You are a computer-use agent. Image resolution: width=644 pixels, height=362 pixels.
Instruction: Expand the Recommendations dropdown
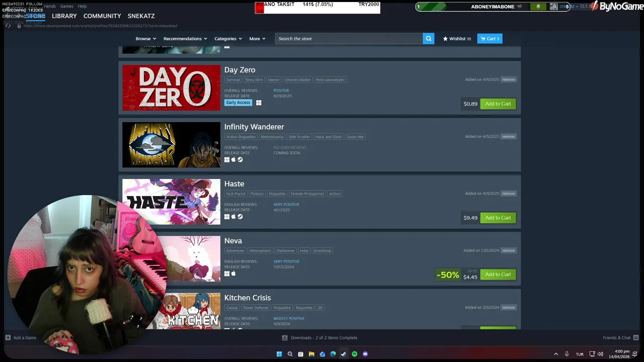pos(185,39)
